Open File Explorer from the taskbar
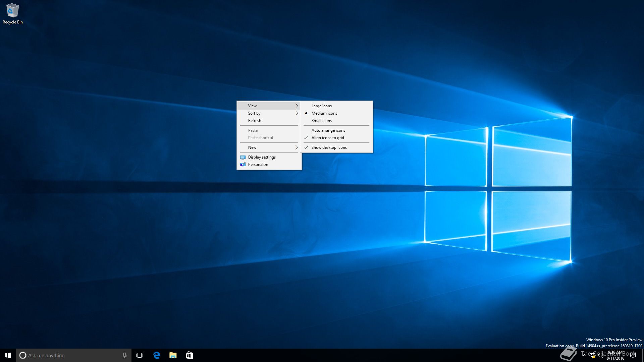Image resolution: width=644 pixels, height=362 pixels. pos(173,355)
